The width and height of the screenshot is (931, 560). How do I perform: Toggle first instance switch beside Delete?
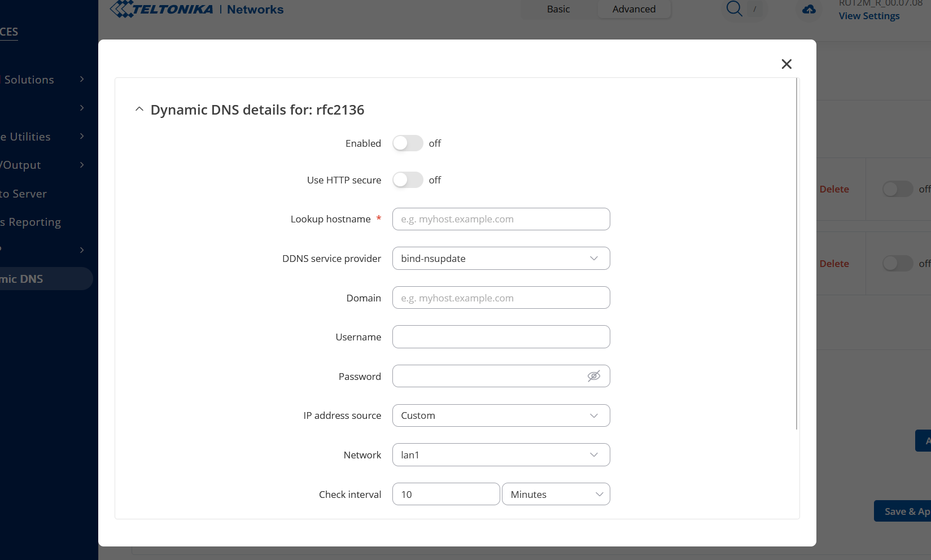(898, 189)
